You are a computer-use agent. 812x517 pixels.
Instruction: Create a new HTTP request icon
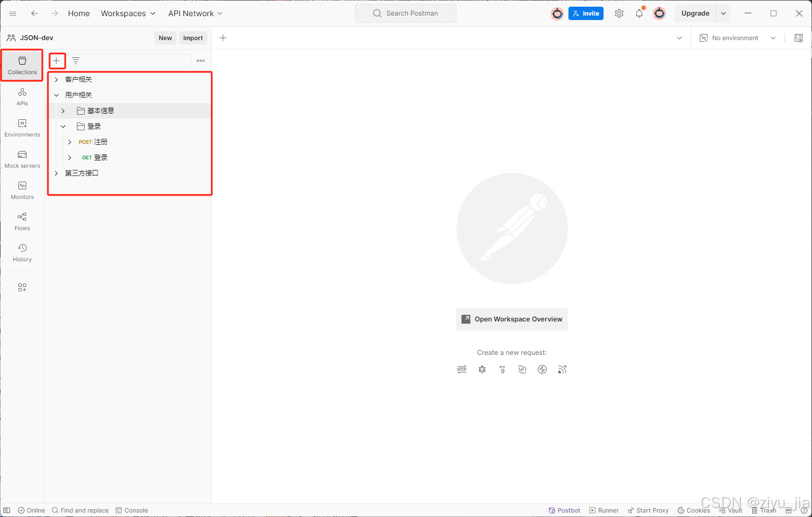point(462,369)
